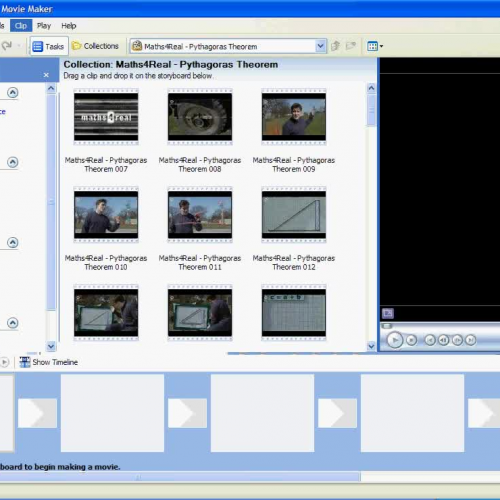Select the rightmost fully visible empty storyboard clip slot
Screen dimensions: 500x500
coord(412,413)
